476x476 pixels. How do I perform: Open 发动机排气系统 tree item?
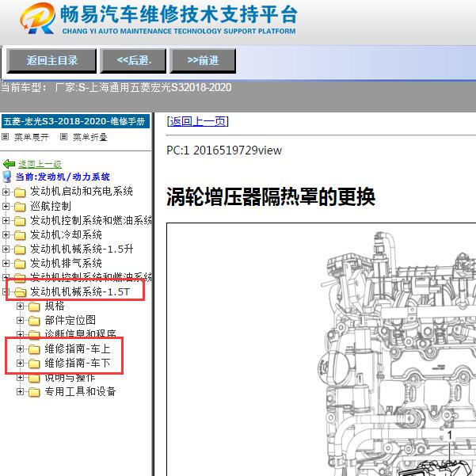(66, 263)
